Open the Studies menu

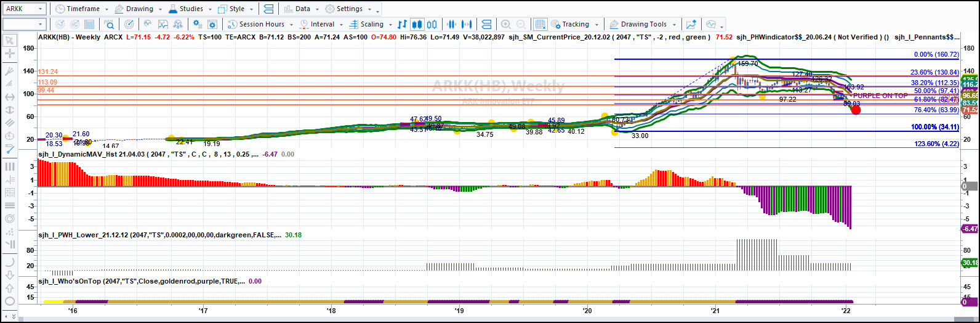point(185,9)
